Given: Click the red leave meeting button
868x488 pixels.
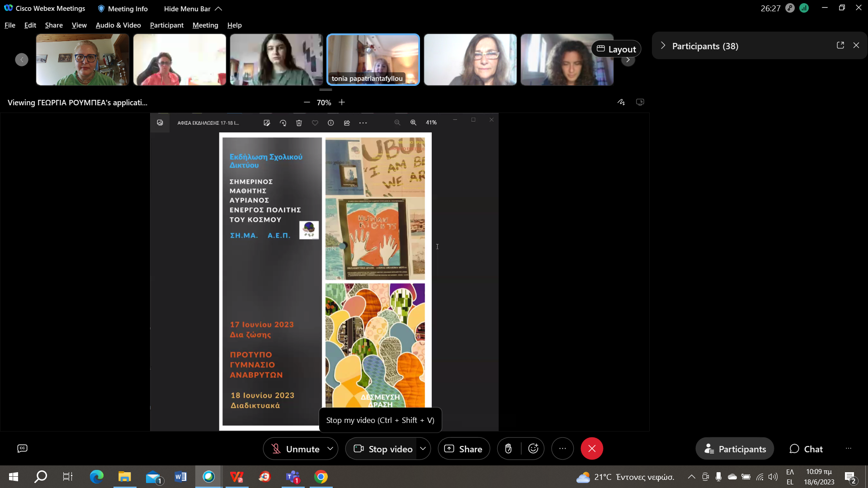Looking at the screenshot, I should pyautogui.click(x=591, y=449).
